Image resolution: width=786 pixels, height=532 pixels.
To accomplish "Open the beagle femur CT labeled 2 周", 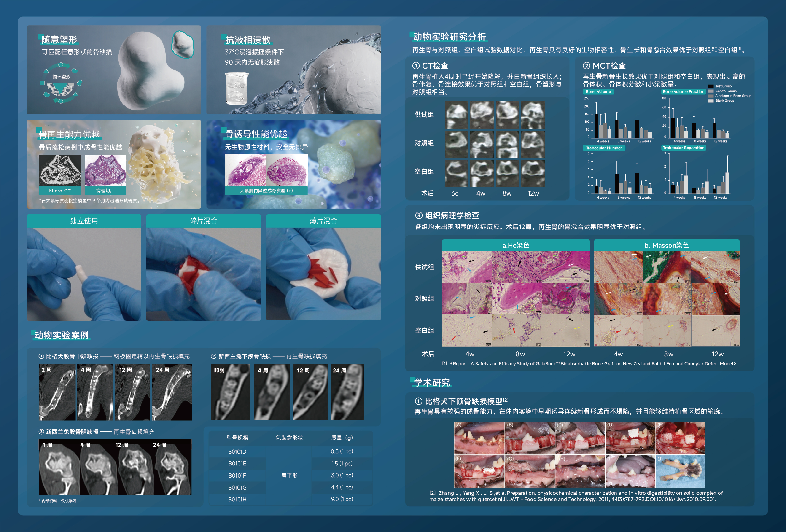I will click(x=57, y=392).
